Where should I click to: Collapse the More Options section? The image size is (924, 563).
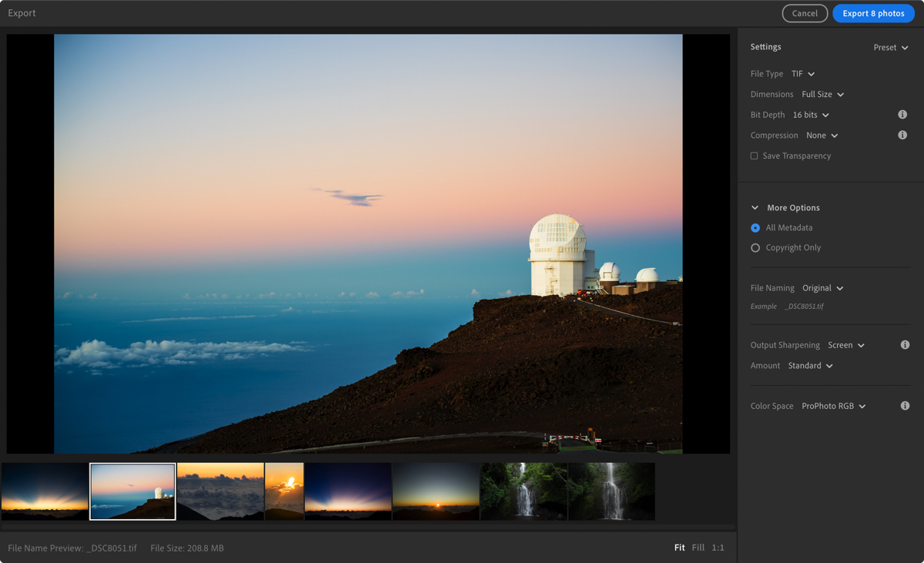(x=755, y=208)
